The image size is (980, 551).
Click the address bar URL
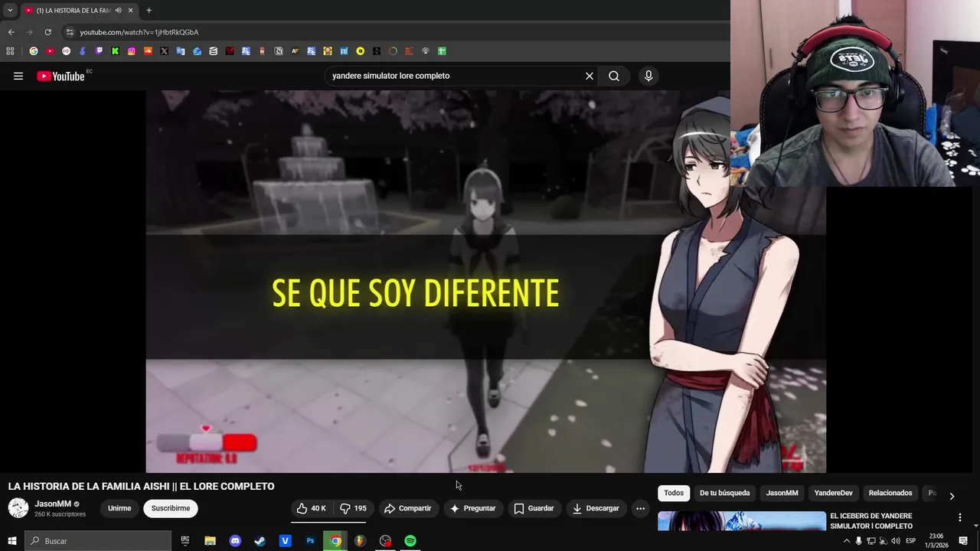pos(139,32)
